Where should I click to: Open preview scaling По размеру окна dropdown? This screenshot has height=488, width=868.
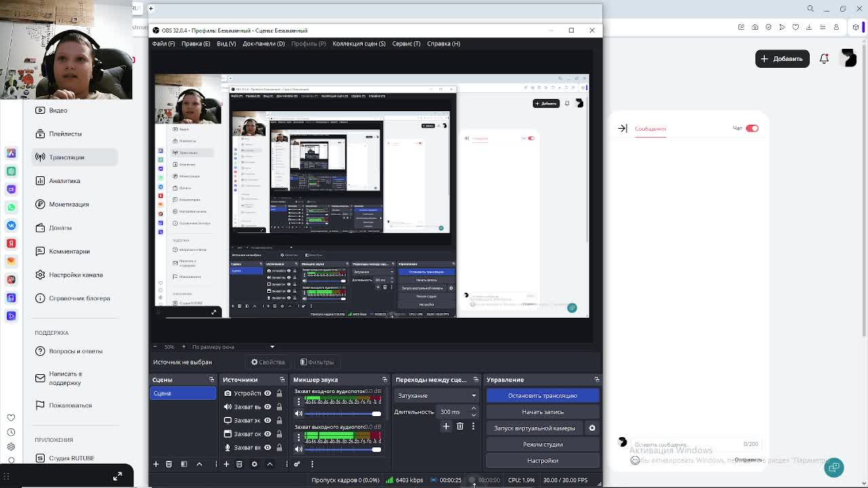(233, 347)
